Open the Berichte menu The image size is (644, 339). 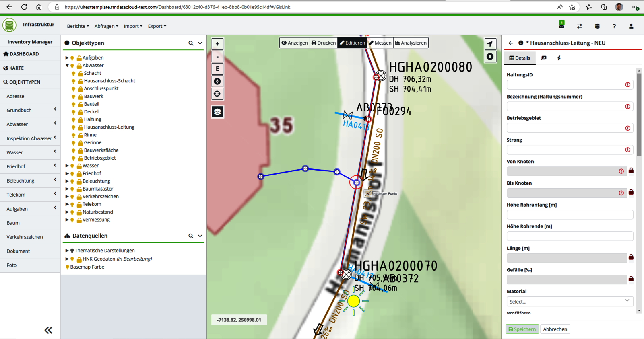point(78,26)
